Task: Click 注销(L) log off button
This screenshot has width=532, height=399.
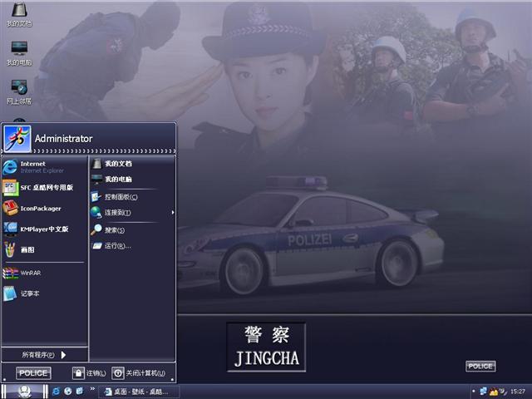Action: [89, 373]
